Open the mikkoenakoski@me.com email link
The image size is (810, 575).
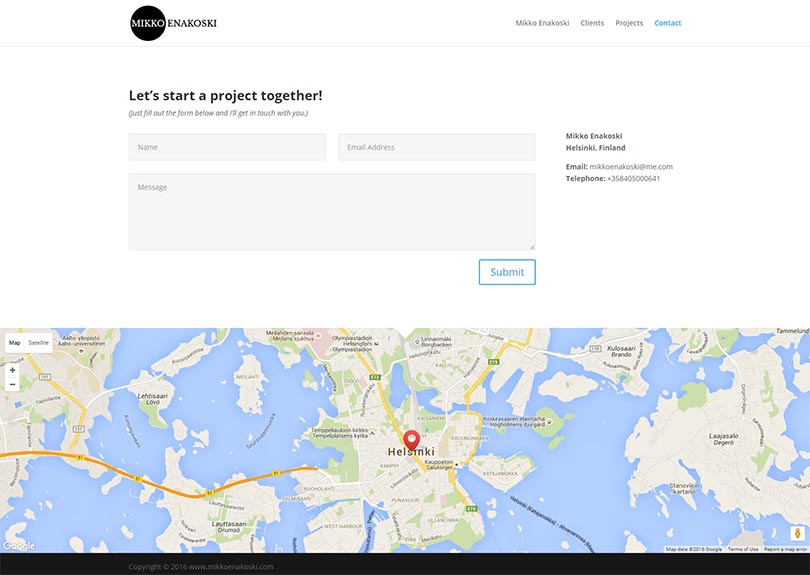click(631, 167)
